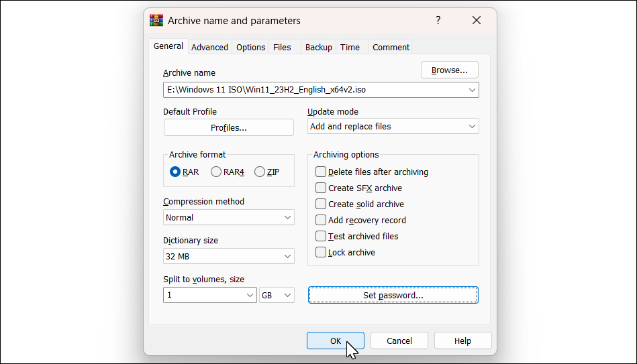This screenshot has height=364, width=637.
Task: Select the RAR4 archive format
Action: [216, 172]
